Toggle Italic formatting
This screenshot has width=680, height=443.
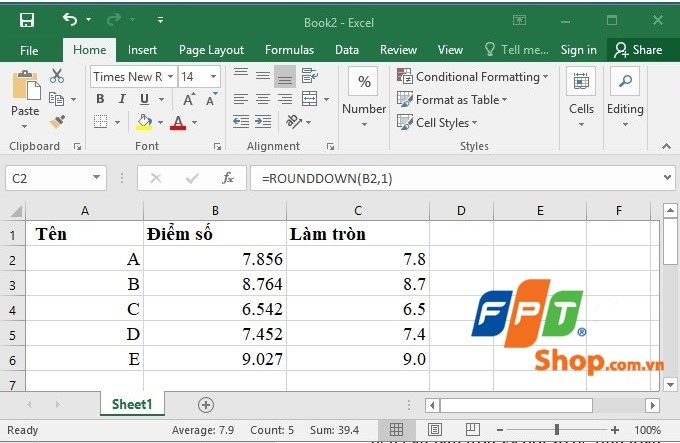coord(122,99)
